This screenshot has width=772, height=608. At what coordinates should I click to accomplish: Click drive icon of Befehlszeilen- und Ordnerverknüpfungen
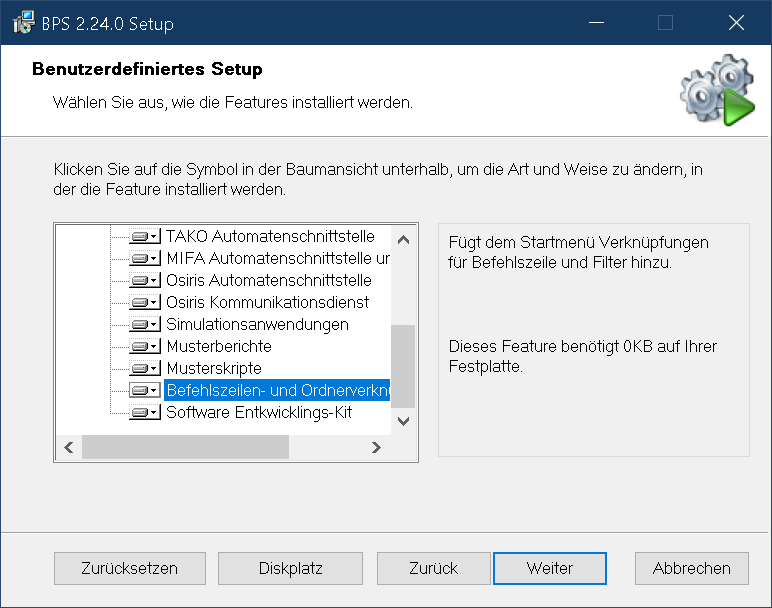click(x=145, y=391)
